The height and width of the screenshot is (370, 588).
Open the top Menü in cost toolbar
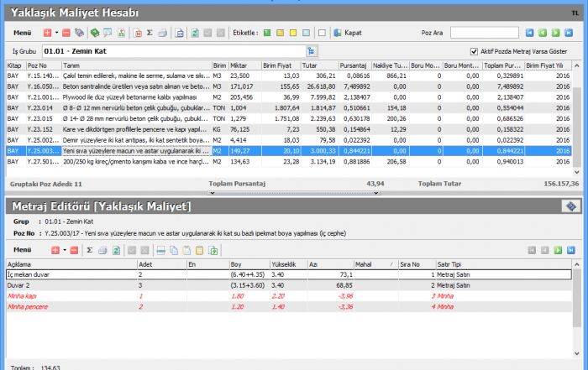pyautogui.click(x=24, y=33)
